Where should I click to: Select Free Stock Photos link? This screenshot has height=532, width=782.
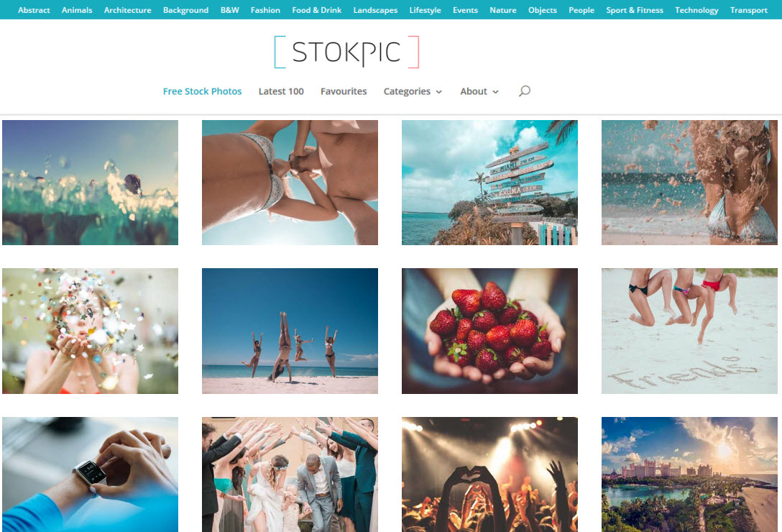(x=202, y=91)
